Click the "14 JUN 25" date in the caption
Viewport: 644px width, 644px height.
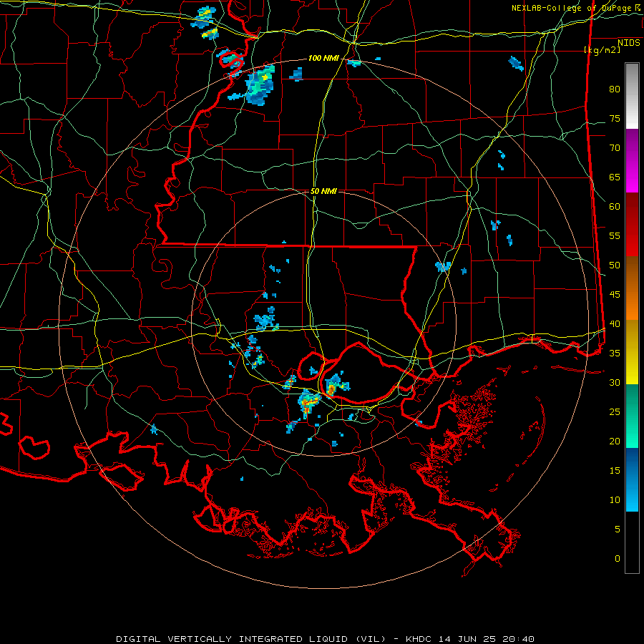pos(469,639)
